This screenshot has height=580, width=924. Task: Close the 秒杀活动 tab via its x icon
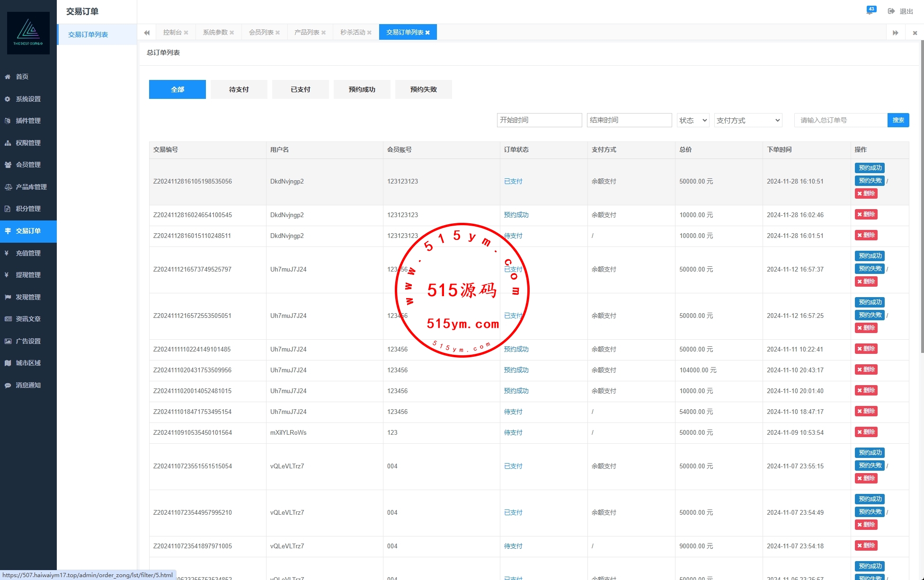369,33
